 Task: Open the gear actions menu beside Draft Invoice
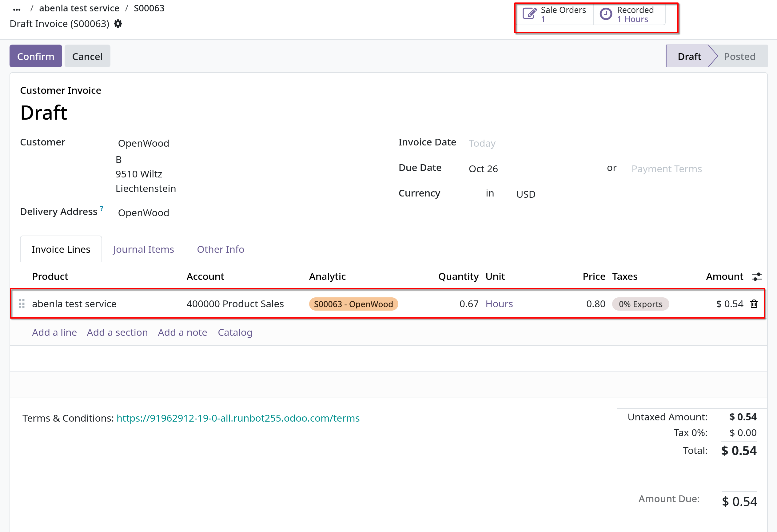118,24
